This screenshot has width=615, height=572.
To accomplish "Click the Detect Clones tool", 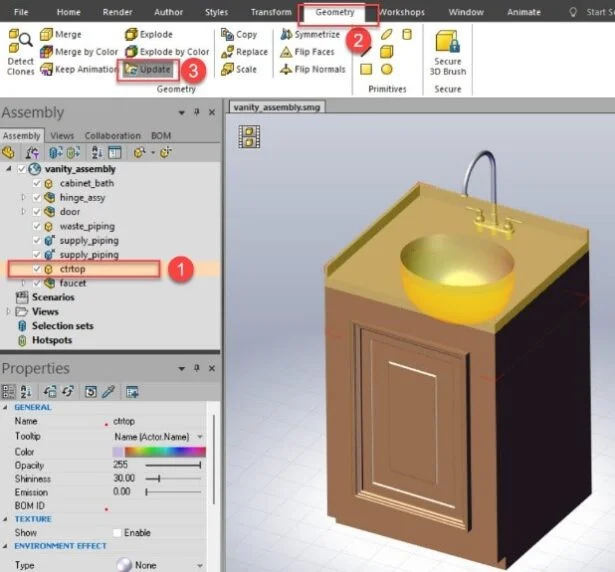I will [20, 51].
